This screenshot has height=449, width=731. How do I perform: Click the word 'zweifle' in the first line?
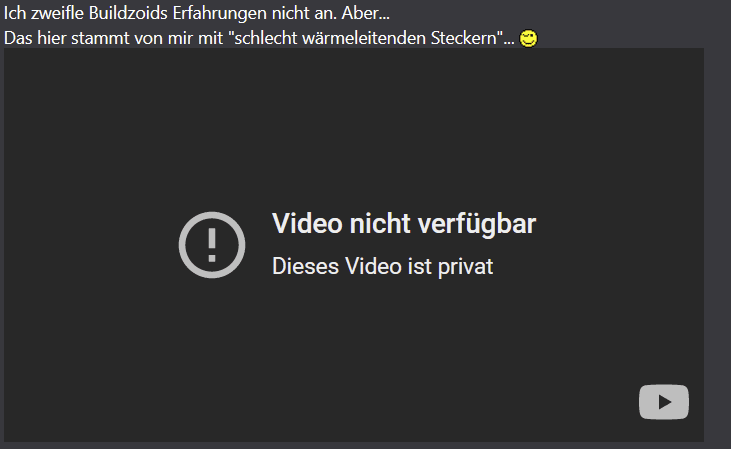[57, 13]
